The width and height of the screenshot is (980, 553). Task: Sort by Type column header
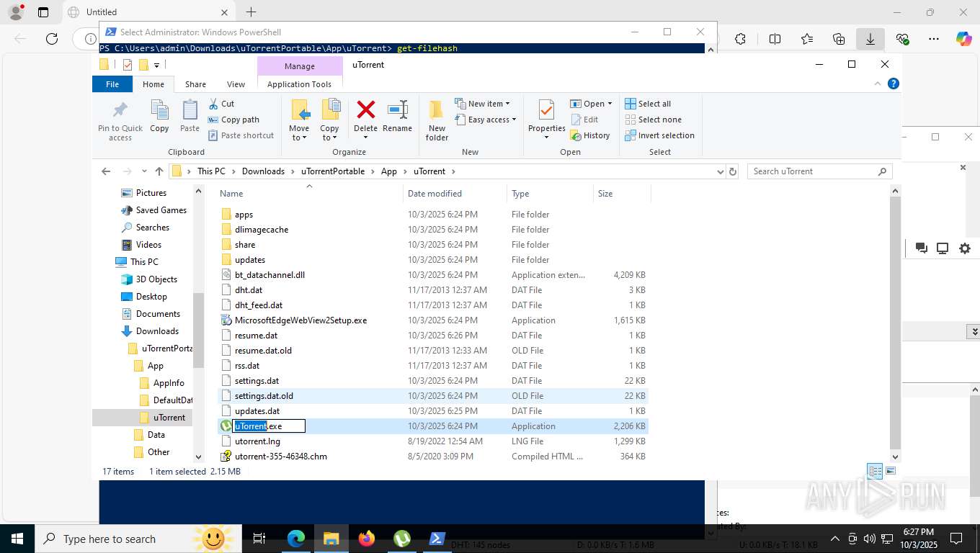pos(550,193)
